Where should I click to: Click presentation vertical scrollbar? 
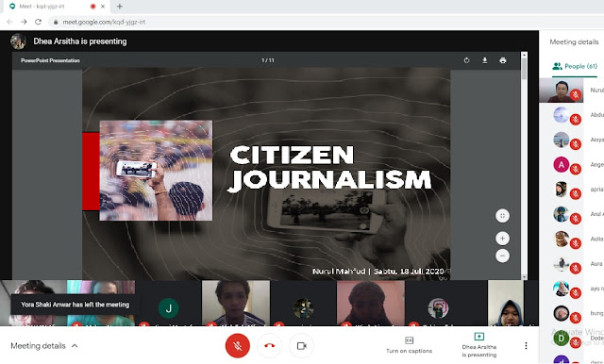click(x=524, y=165)
